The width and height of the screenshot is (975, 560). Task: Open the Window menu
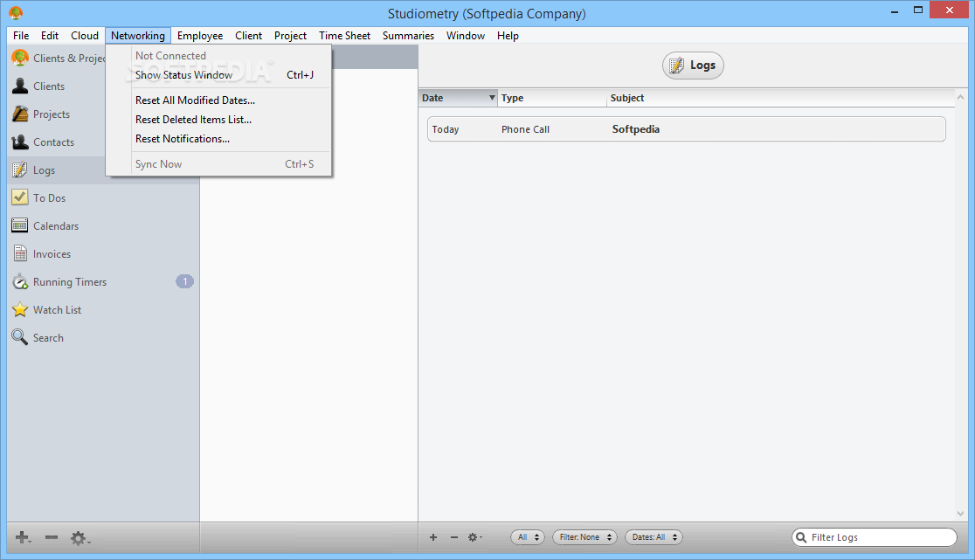tap(466, 36)
